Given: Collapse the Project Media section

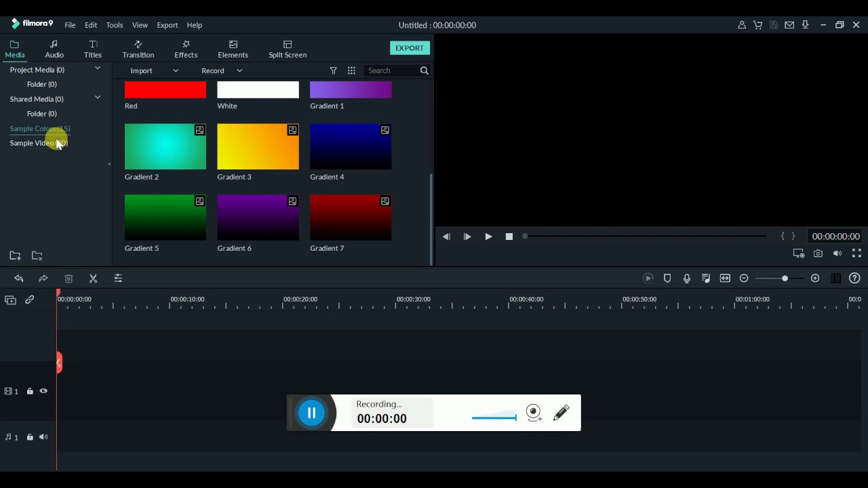Looking at the screenshot, I should (x=98, y=68).
